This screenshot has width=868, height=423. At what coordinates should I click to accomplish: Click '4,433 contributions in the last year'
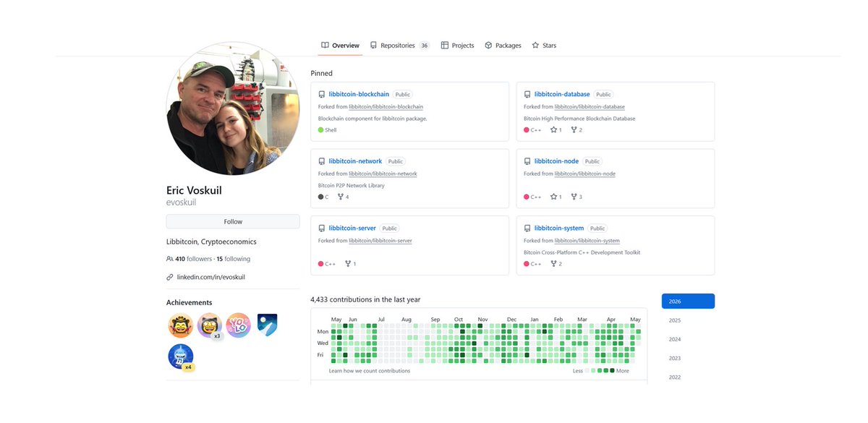coord(365,299)
